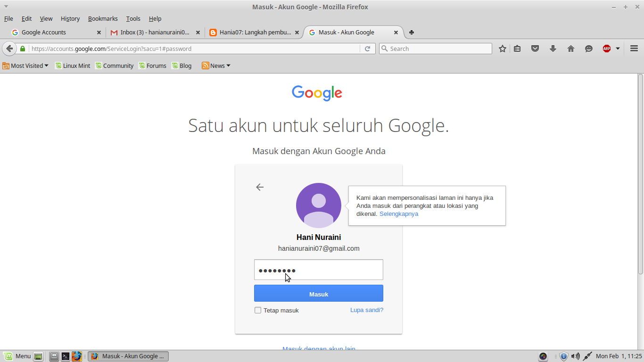
Task: Open the History menu
Action: point(70,19)
